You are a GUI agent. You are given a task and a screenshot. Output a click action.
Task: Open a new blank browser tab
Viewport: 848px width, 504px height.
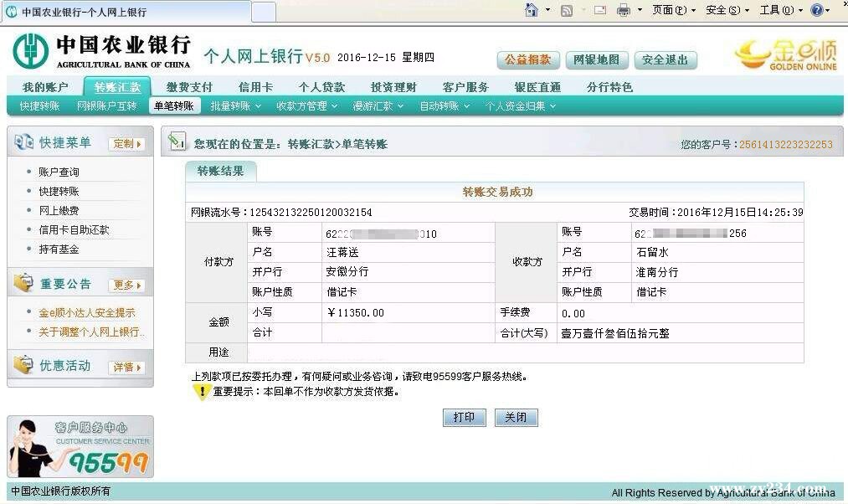point(264,12)
